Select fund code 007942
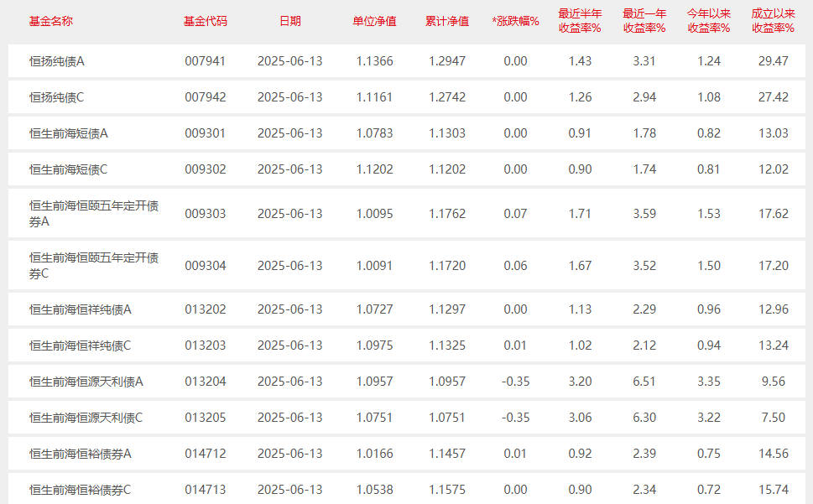This screenshot has height=504, width=813. (x=206, y=97)
